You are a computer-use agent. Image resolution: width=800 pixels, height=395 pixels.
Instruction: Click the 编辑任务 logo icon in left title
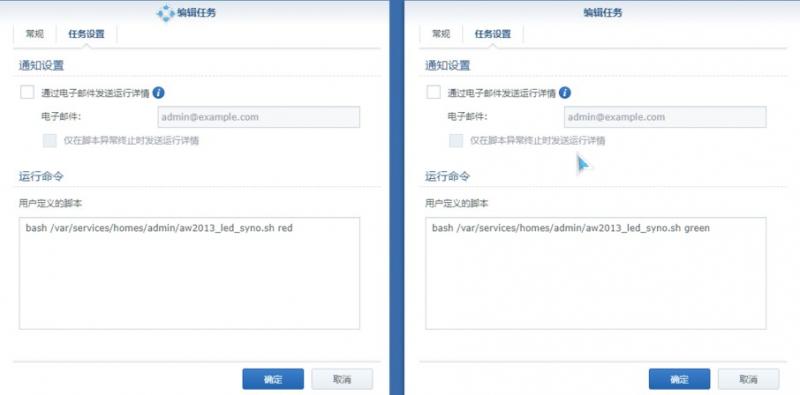tap(166, 13)
